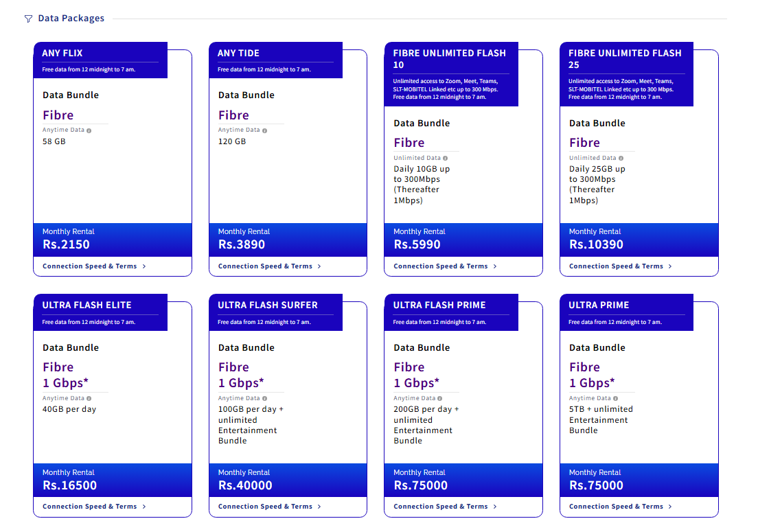Select the Data Packages section heading

(71, 19)
